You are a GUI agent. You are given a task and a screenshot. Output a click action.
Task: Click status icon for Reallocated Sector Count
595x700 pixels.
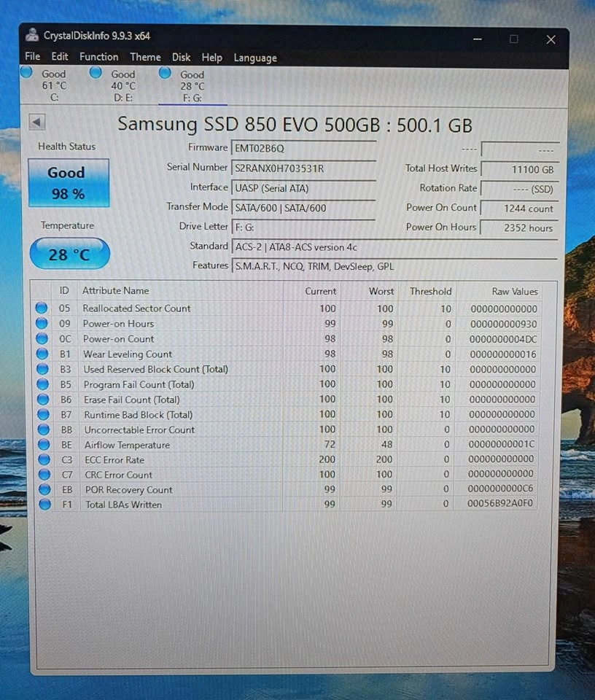pos(42,308)
